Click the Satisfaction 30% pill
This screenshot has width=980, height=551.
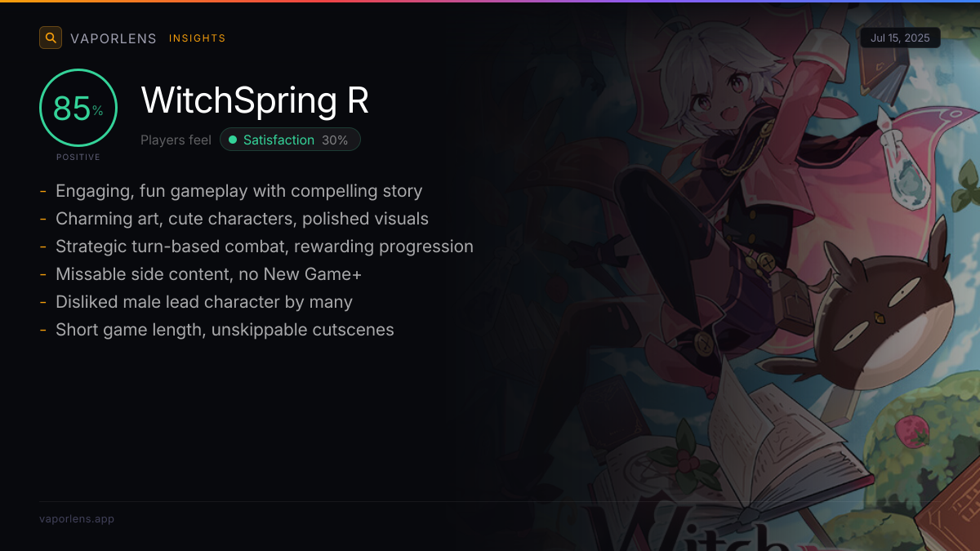pyautogui.click(x=290, y=140)
